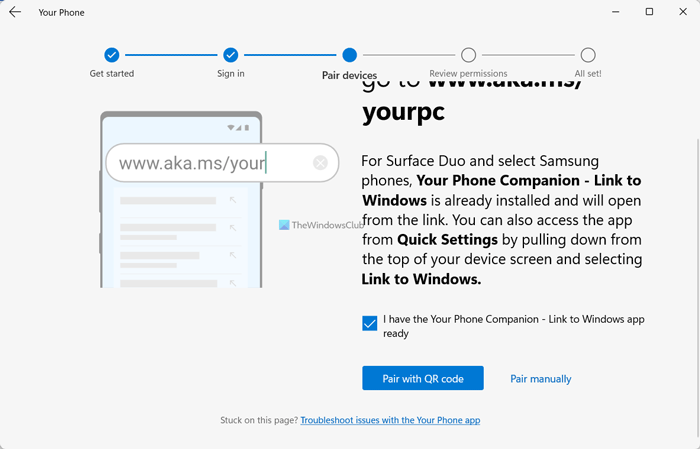This screenshot has width=700, height=449.
Task: Minimize the Your Phone window
Action: click(x=616, y=12)
